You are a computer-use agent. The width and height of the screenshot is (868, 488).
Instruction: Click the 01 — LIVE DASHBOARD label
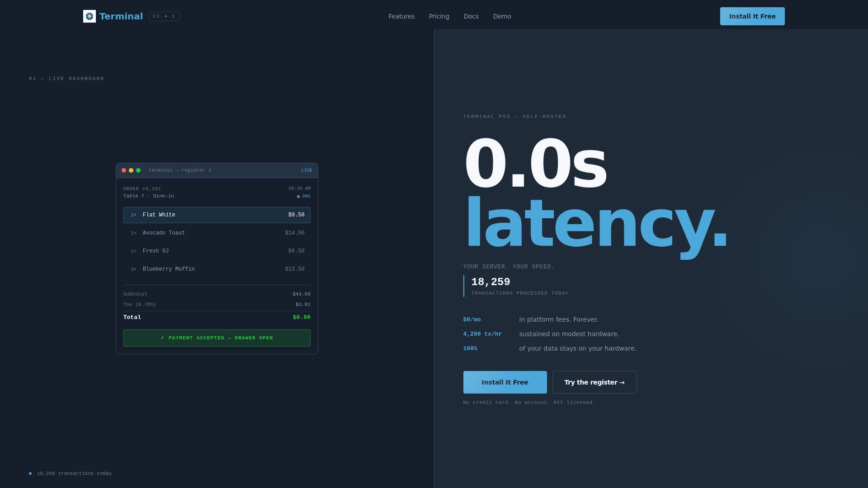click(66, 79)
